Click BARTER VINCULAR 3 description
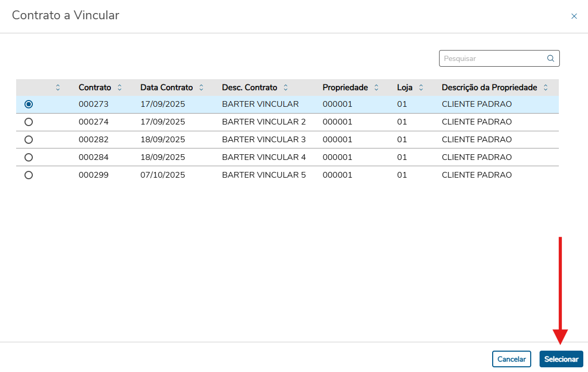This screenshot has width=588, height=372. tap(264, 140)
